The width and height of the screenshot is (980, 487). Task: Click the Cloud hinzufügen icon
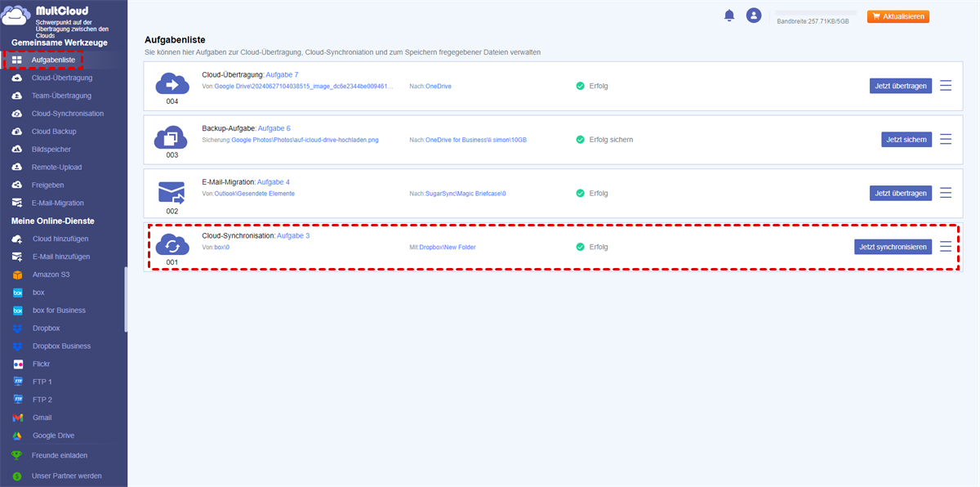coord(17,239)
